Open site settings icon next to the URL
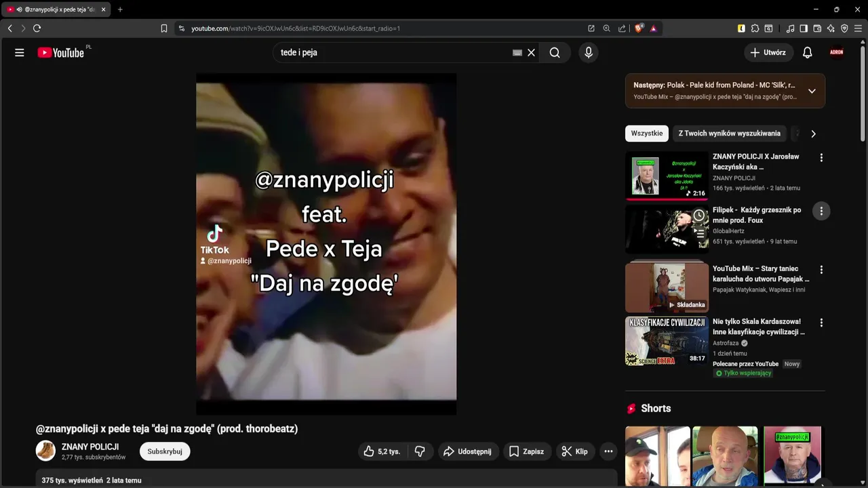The height and width of the screenshot is (488, 868). [181, 28]
